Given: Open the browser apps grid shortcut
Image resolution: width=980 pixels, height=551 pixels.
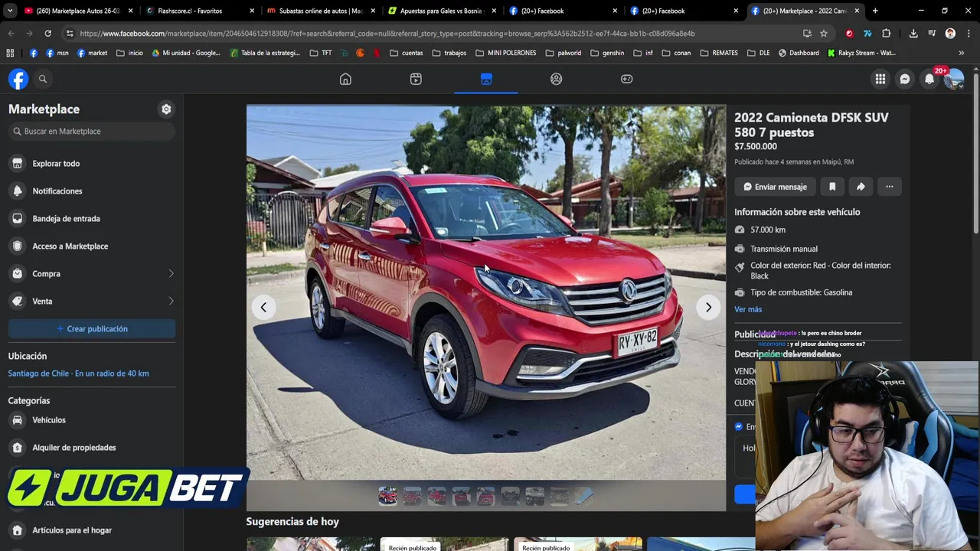Looking at the screenshot, I should pos(10,53).
